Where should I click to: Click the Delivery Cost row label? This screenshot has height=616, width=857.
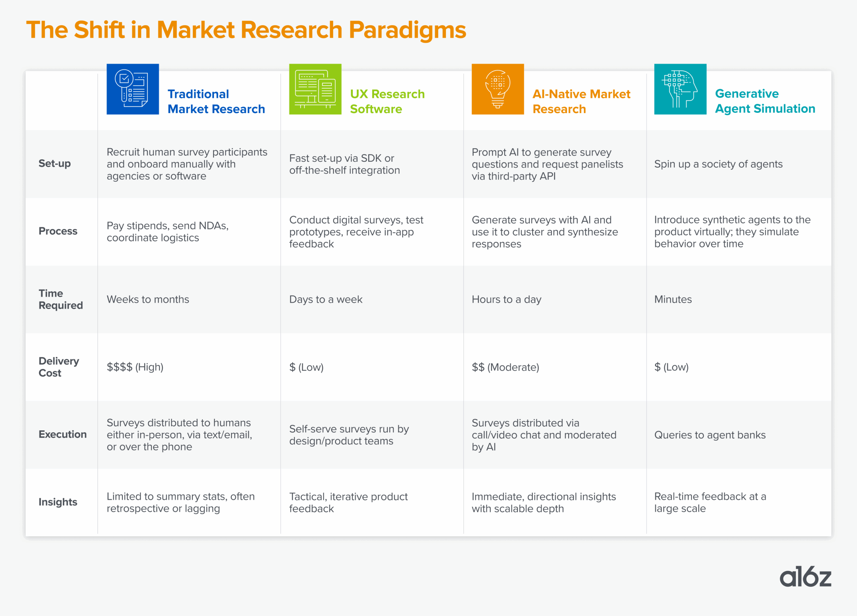click(59, 367)
